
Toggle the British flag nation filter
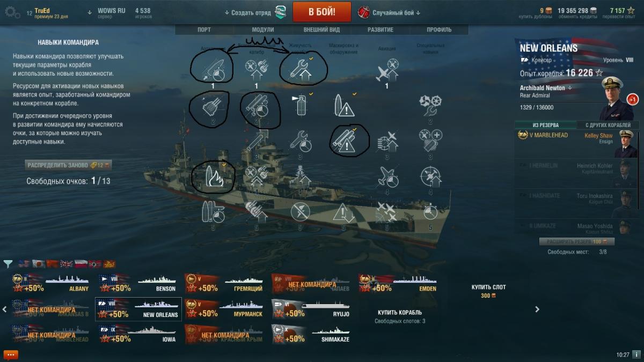click(x=67, y=263)
